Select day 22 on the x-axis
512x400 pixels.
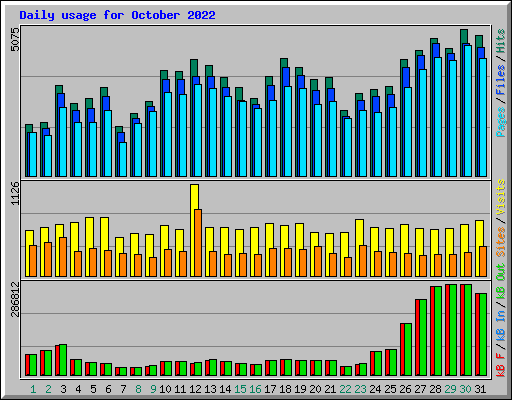(345, 389)
